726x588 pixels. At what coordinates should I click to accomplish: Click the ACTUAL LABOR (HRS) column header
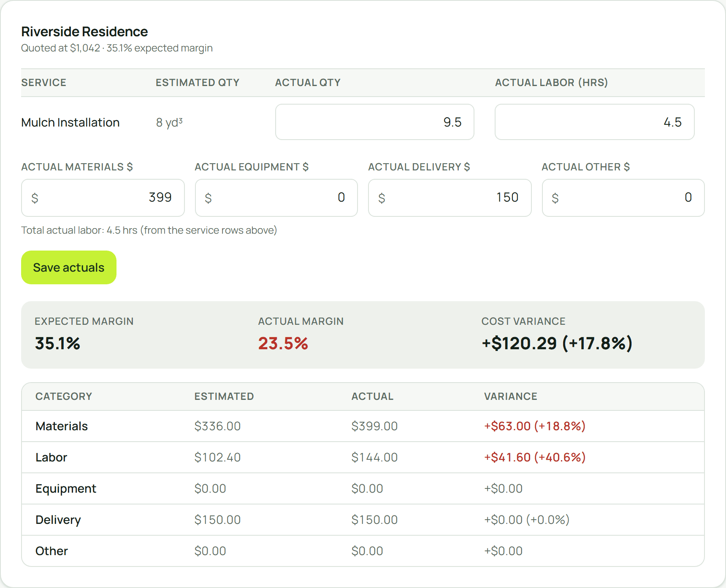coord(551,83)
